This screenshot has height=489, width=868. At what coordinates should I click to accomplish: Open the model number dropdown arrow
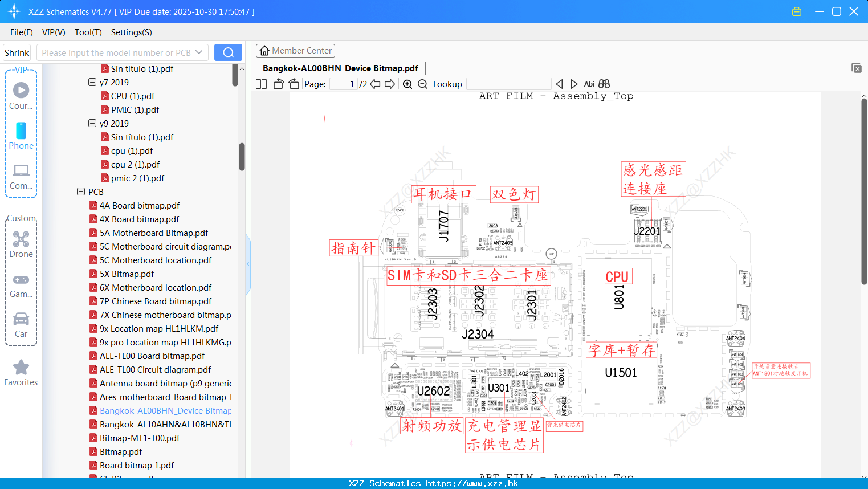(199, 52)
